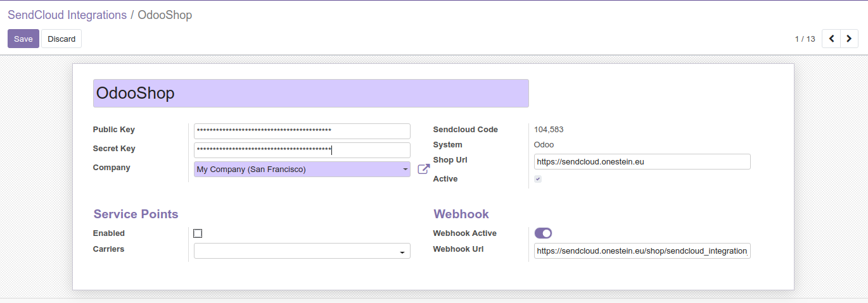Click the Service Points section heading
This screenshot has width=868, height=303.
tap(136, 214)
